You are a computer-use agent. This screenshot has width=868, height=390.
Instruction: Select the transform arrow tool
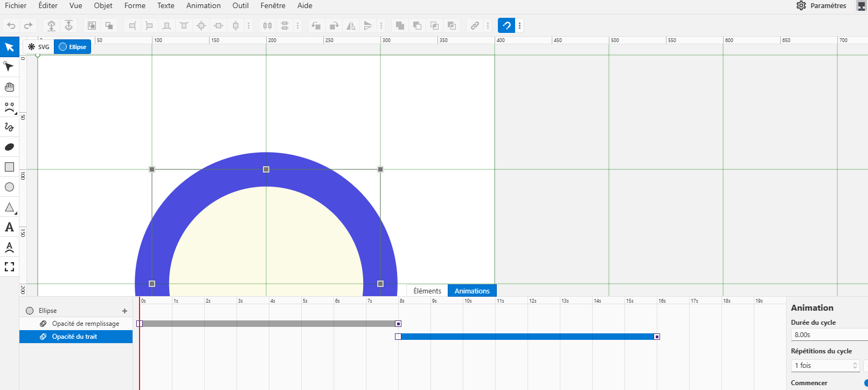9,47
